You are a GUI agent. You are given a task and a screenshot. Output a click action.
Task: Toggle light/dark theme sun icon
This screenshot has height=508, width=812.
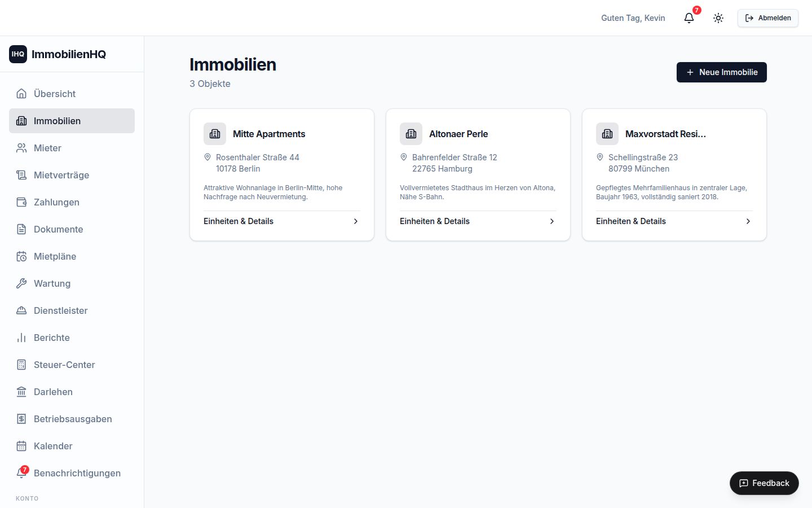point(718,18)
